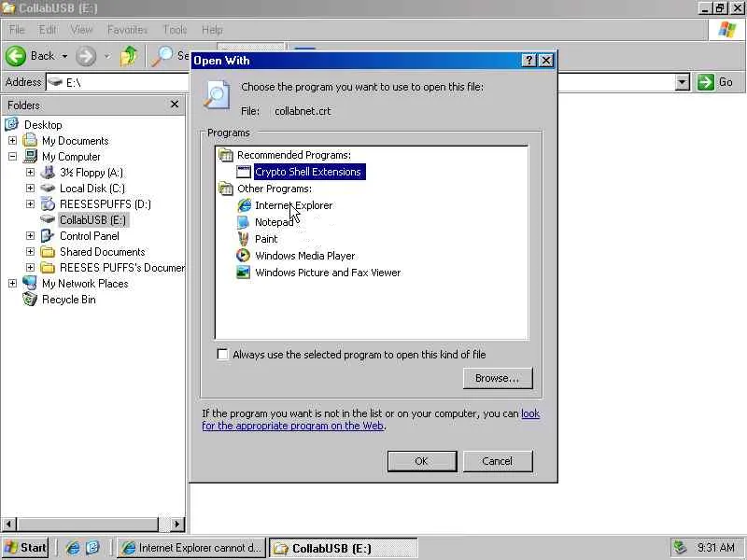This screenshot has height=560, width=747.
Task: Click the Search magnifier toolbar icon
Action: tap(162, 56)
